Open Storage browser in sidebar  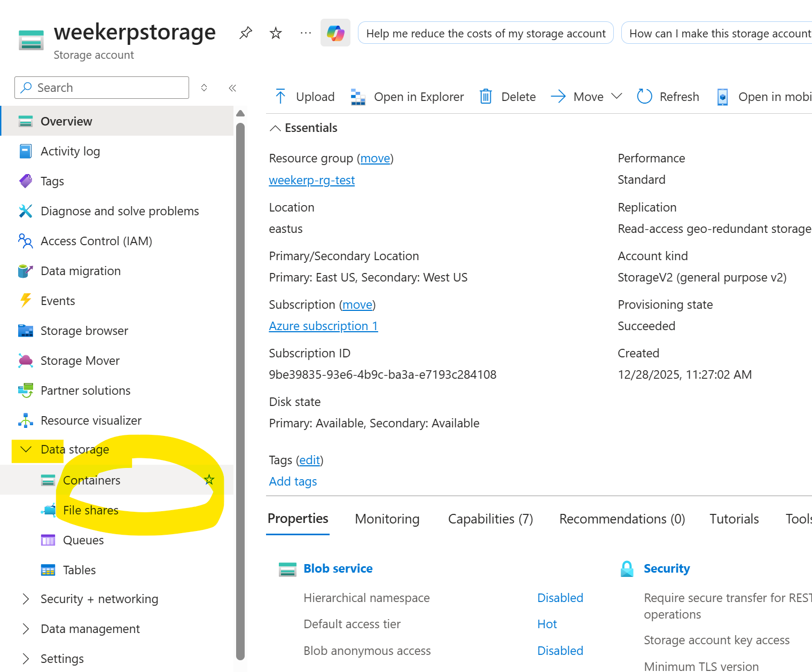tap(84, 331)
